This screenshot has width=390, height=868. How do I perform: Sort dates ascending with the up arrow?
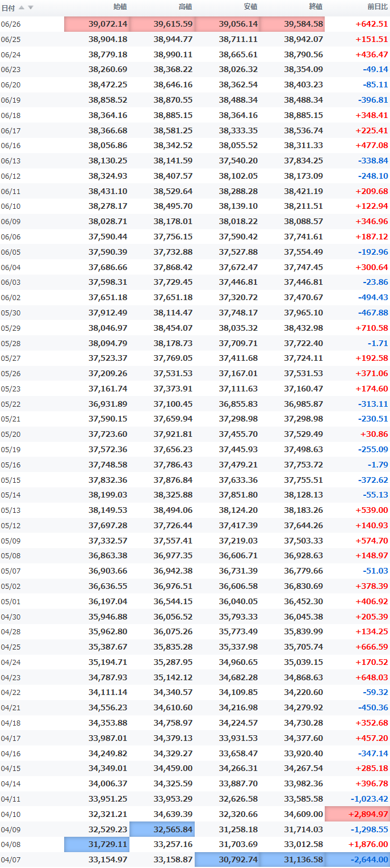click(x=22, y=7)
